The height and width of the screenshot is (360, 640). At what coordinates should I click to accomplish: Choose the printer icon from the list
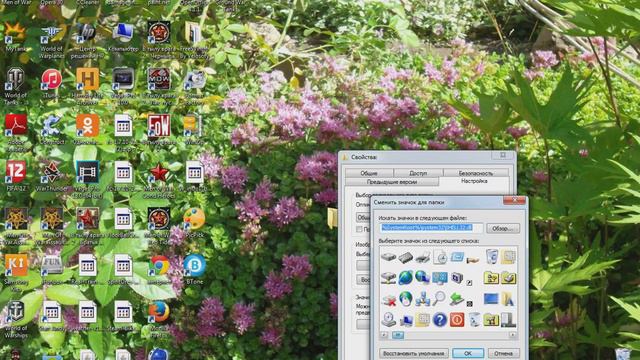click(x=423, y=258)
